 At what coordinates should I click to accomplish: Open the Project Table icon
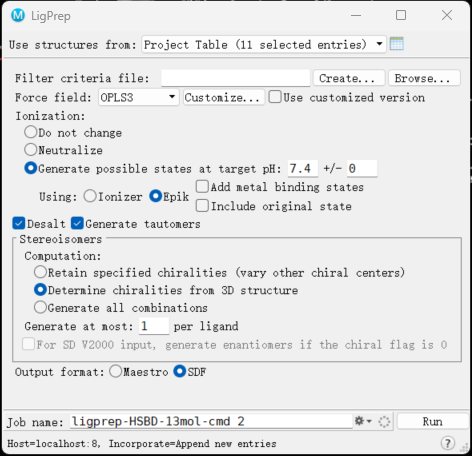coord(397,44)
